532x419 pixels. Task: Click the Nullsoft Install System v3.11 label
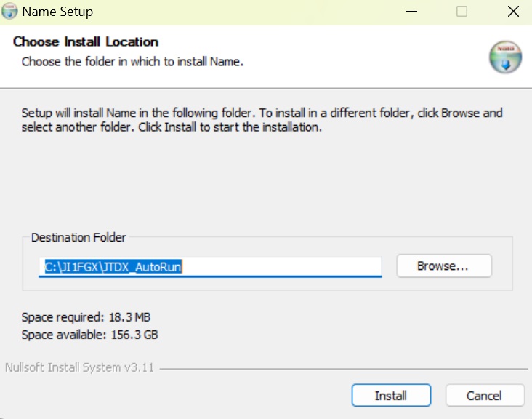click(x=79, y=367)
